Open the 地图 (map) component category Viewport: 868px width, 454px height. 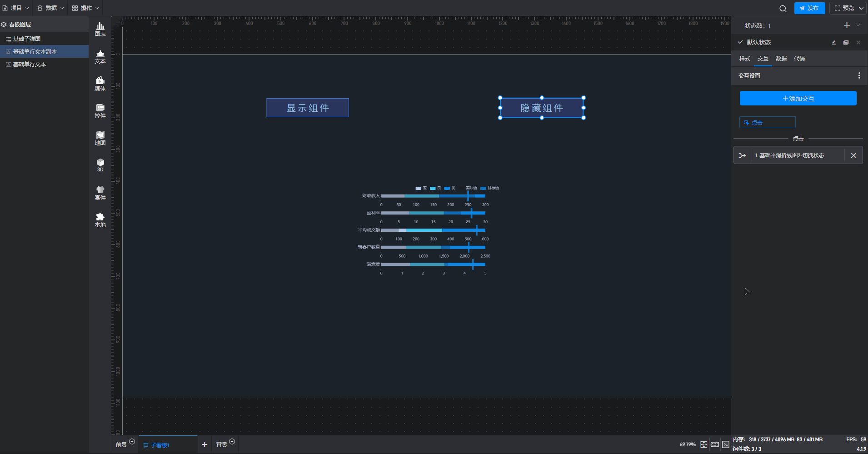click(x=100, y=139)
